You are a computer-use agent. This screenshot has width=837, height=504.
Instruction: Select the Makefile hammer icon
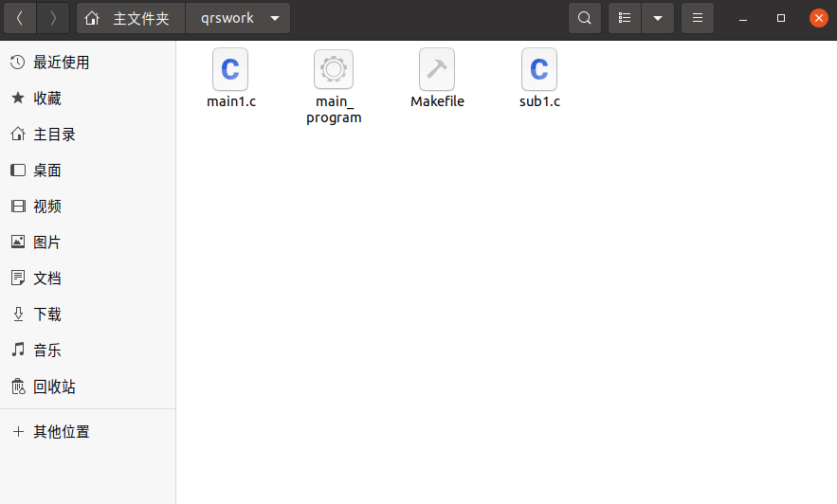point(437,69)
